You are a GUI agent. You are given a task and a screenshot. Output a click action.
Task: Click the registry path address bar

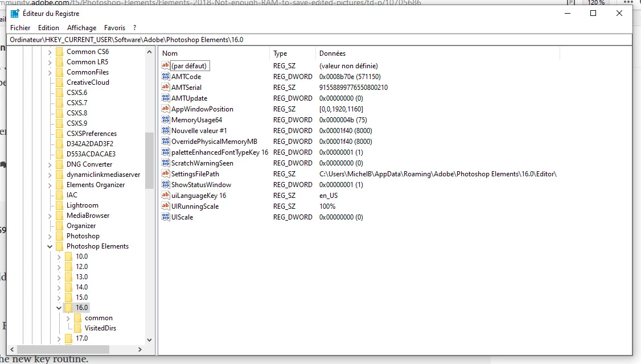coord(320,40)
